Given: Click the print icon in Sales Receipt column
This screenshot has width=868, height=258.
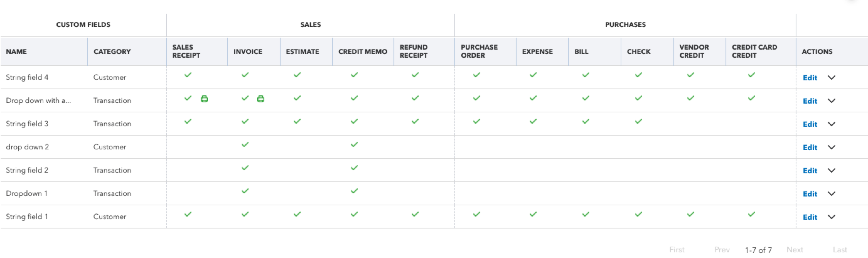Looking at the screenshot, I should (x=204, y=99).
